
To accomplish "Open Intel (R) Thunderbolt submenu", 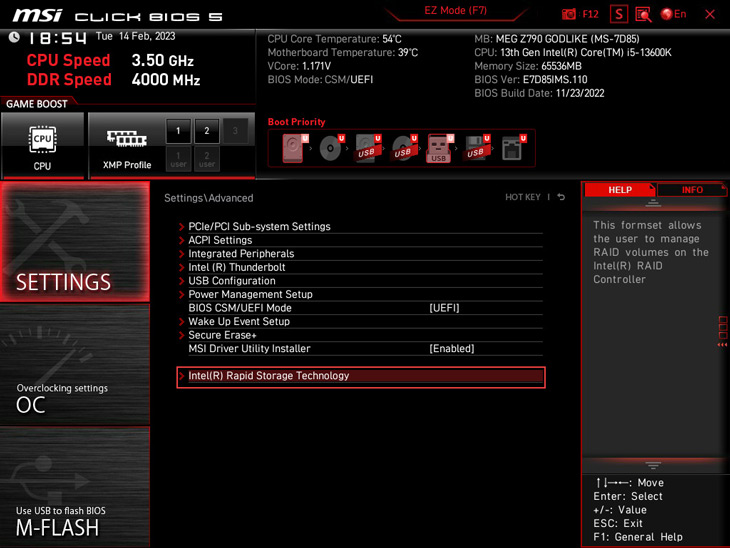I will pyautogui.click(x=360, y=267).
